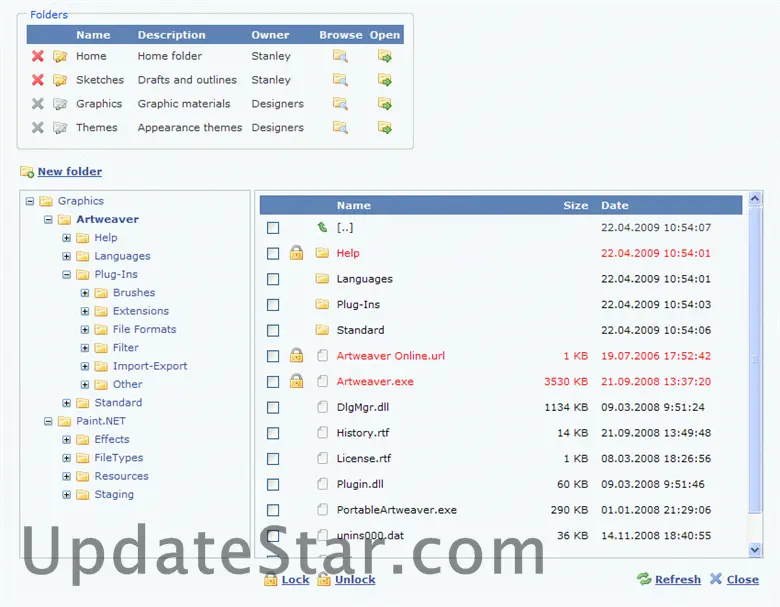Click the Unlock link

pyautogui.click(x=355, y=580)
